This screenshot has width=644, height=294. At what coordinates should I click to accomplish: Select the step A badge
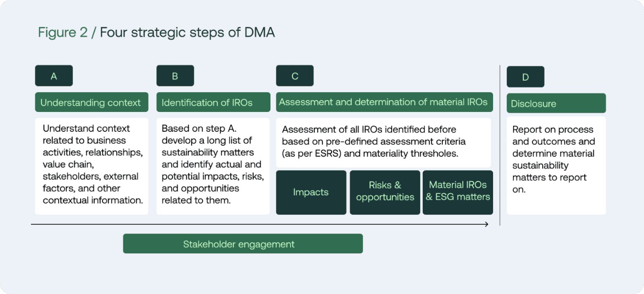(x=54, y=75)
